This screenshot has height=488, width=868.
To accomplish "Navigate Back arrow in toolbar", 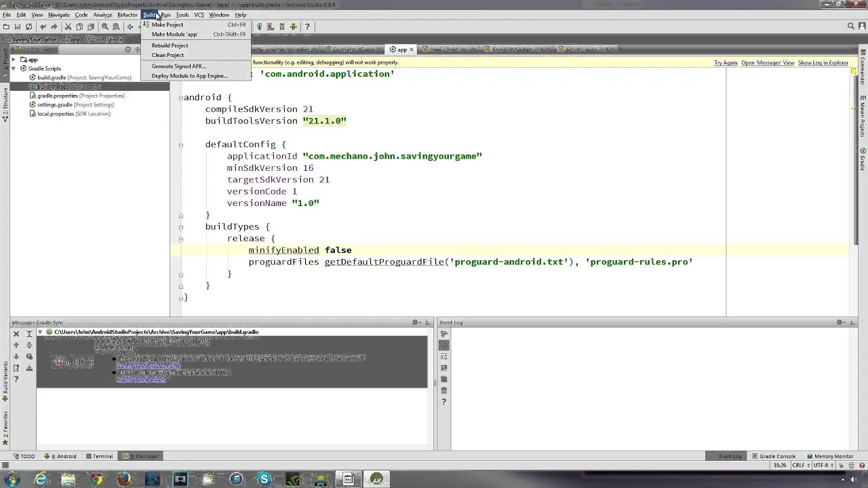I will pyautogui.click(x=130, y=26).
